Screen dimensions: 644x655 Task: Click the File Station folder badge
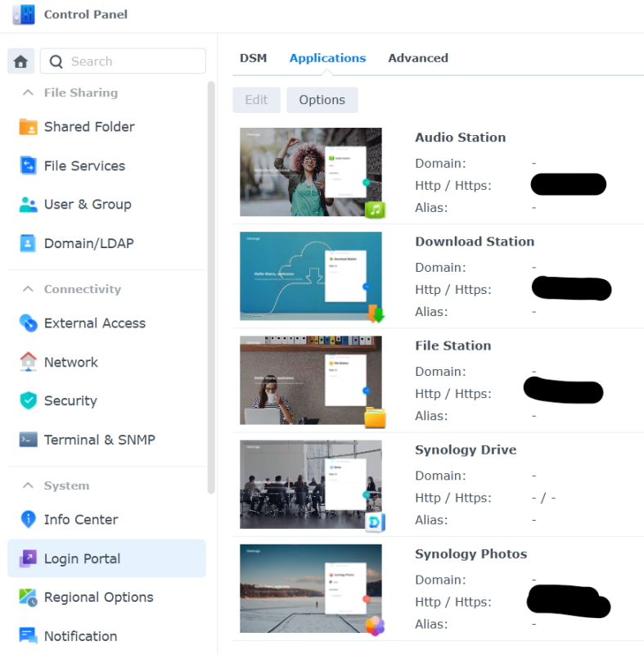pos(376,418)
